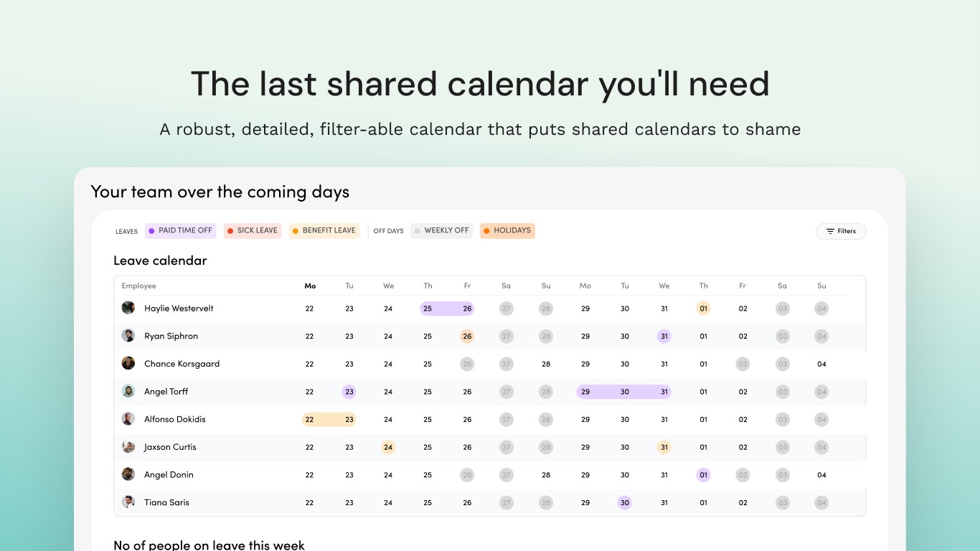
Task: Select the bold Mo day column header
Action: (310, 286)
